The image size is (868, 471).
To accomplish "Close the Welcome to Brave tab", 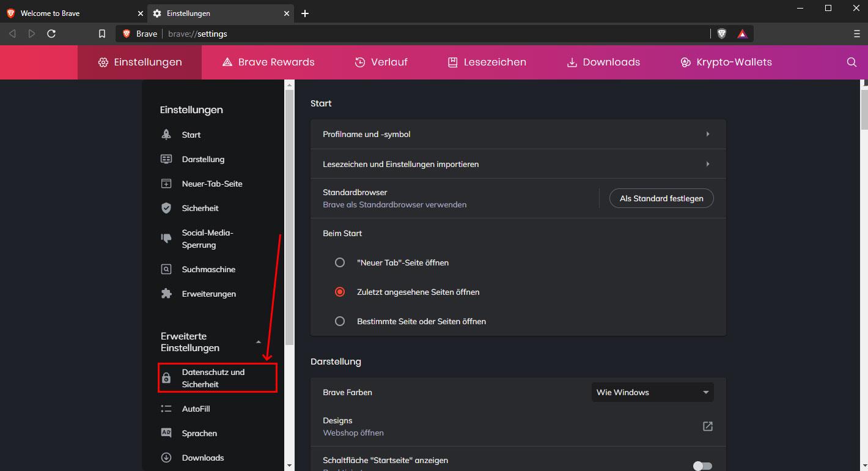I will tap(141, 13).
